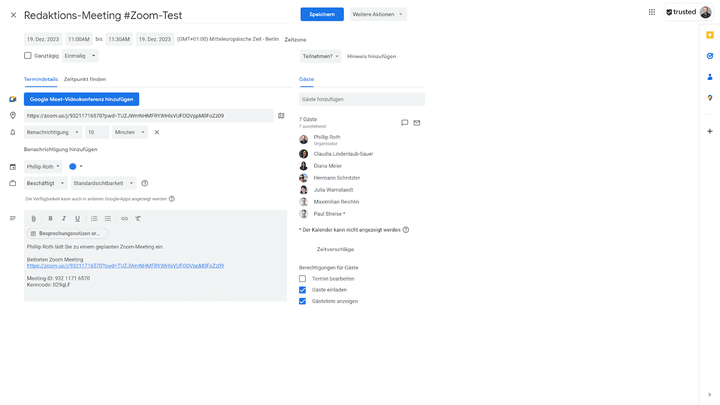Toggle underline formatting in description
The image size is (720, 405).
[x=77, y=218]
